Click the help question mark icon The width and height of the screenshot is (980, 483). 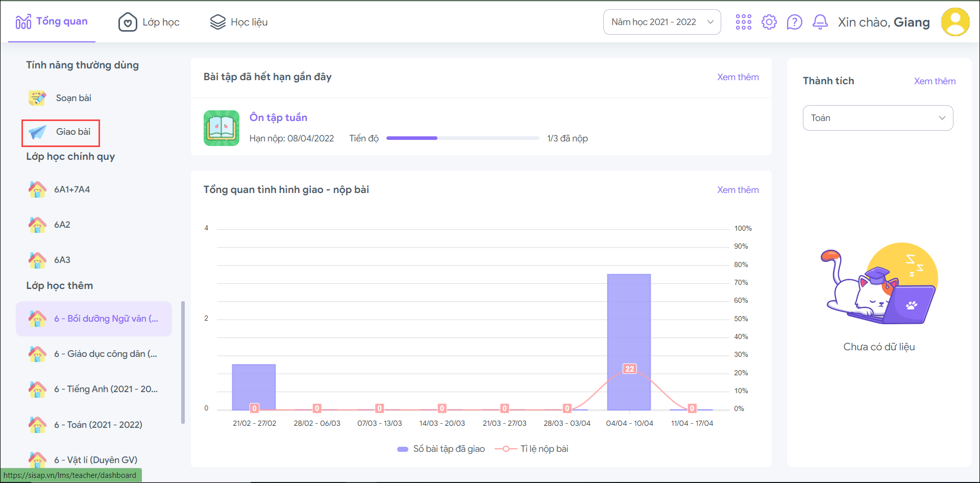coord(794,22)
